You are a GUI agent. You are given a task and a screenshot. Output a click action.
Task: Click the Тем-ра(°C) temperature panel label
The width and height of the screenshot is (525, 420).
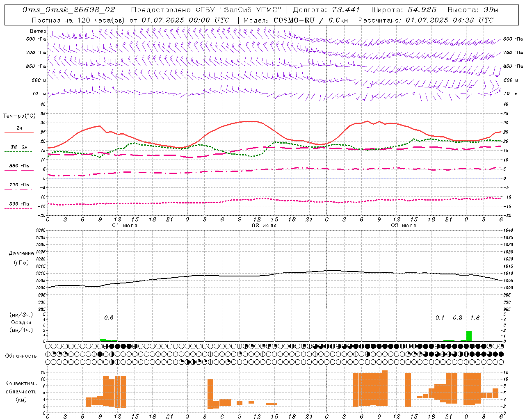pyautogui.click(x=19, y=116)
